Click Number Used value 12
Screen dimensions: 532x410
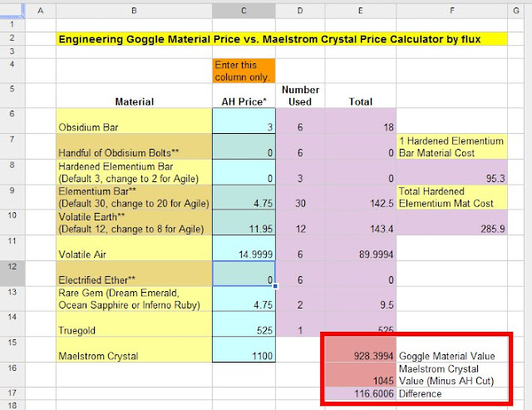300,222
